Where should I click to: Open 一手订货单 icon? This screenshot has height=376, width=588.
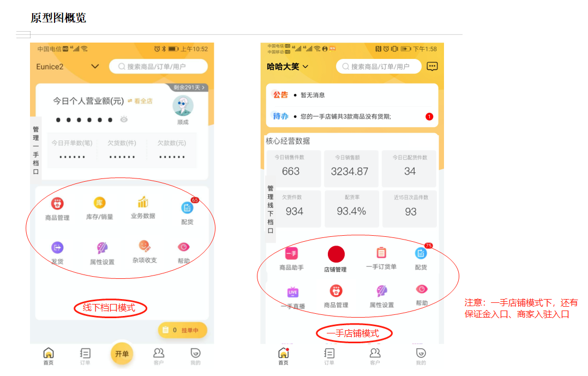(x=381, y=253)
